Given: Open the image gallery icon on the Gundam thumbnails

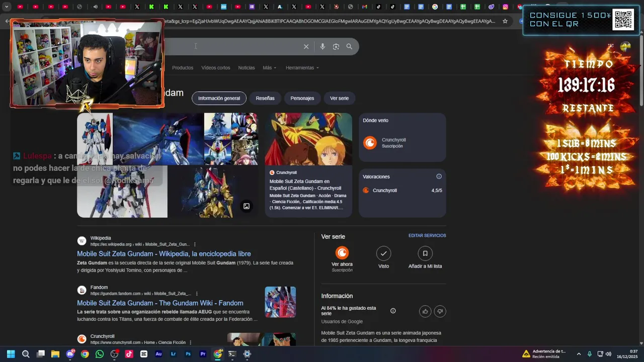Looking at the screenshot, I should pos(247,206).
